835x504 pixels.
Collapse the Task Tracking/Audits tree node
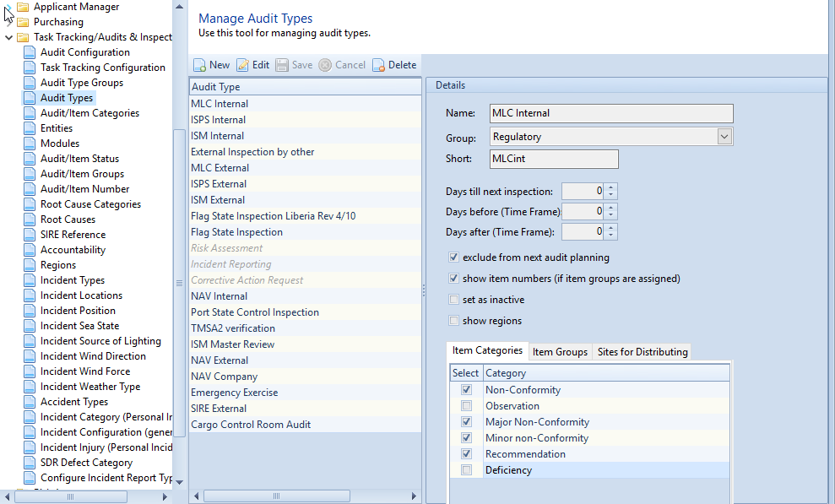coord(8,37)
